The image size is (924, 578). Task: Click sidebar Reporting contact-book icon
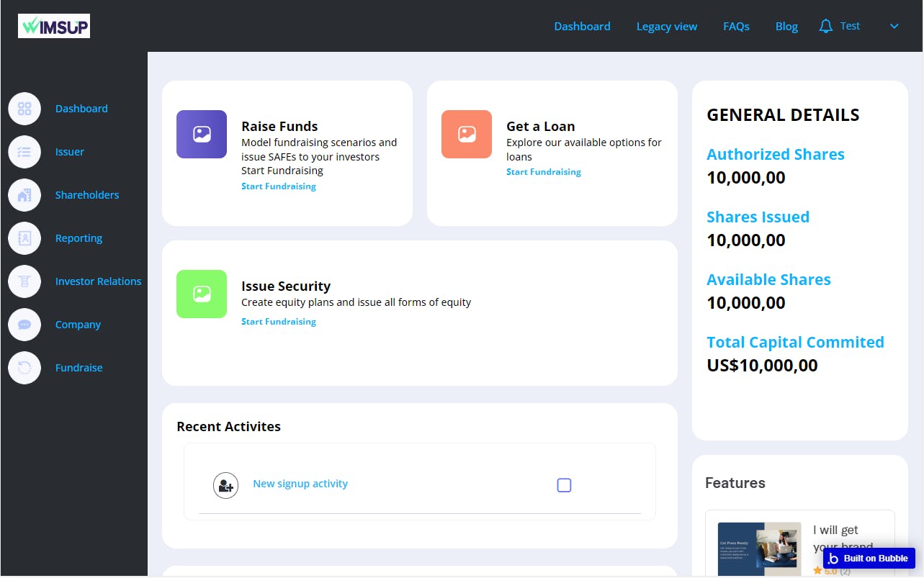click(x=24, y=238)
